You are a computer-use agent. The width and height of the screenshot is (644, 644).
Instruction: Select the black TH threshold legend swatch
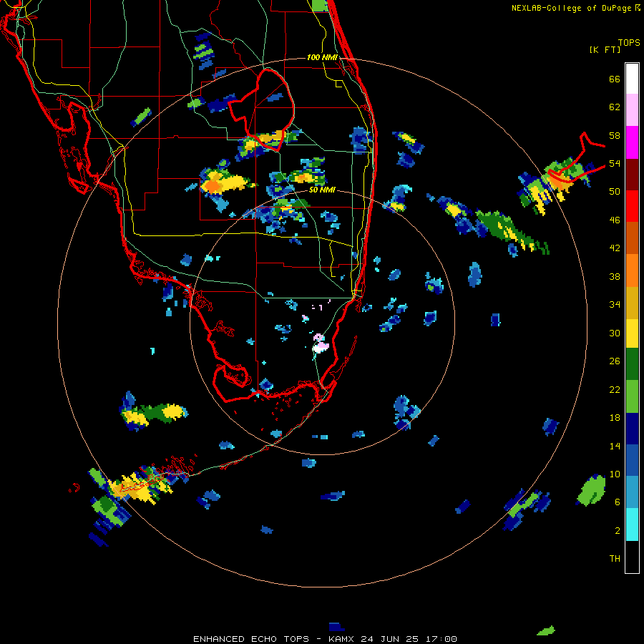(x=632, y=557)
